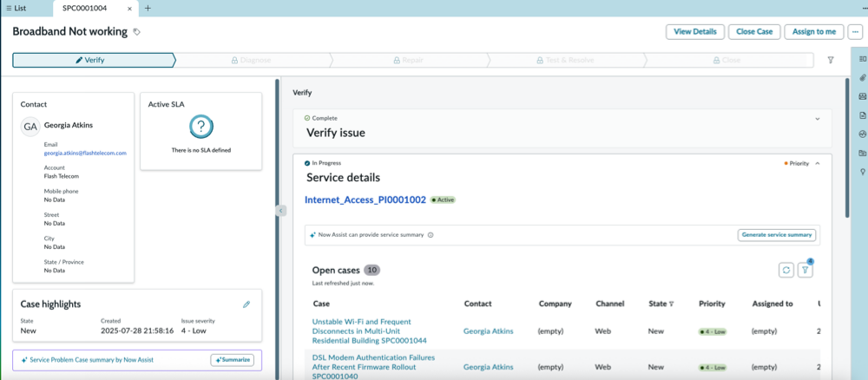
Task: Click the GA contact avatar
Action: [x=30, y=126]
